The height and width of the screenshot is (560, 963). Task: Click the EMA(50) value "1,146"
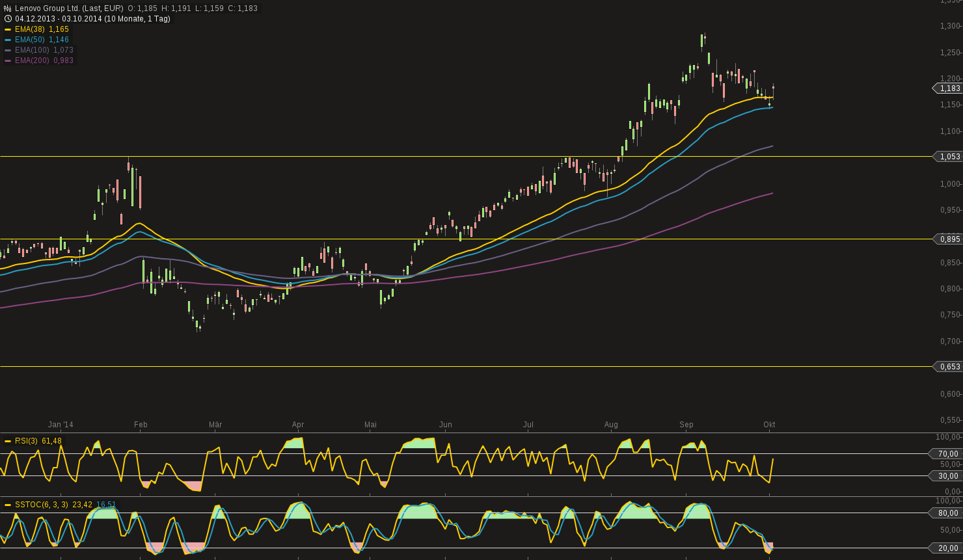click(59, 40)
